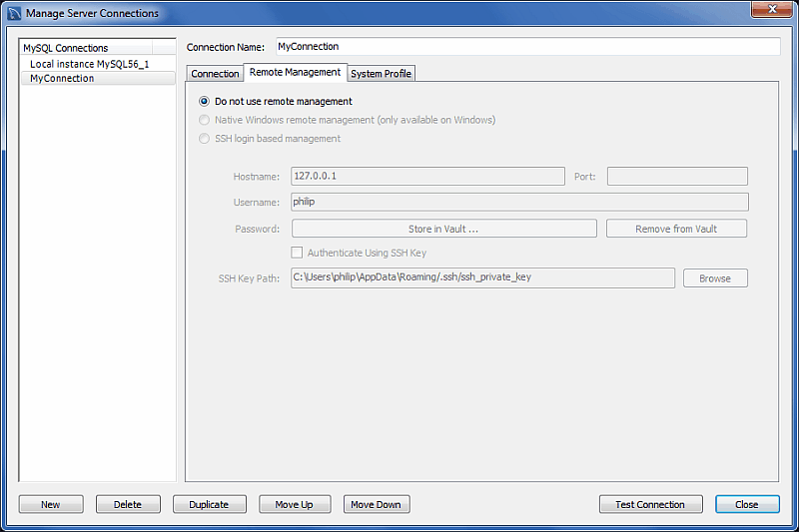Select Local instance MySQL56_1 connection
Viewport: 799px width, 532px height.
89,64
